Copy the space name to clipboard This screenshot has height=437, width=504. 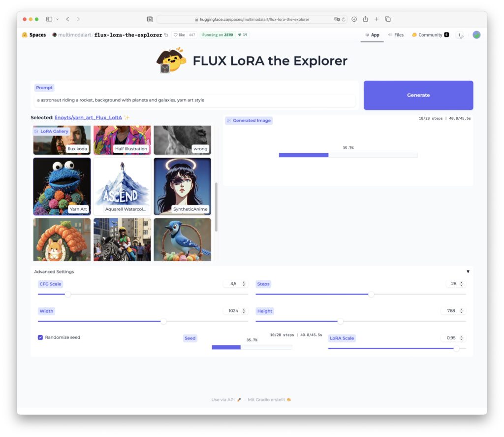pyautogui.click(x=166, y=35)
